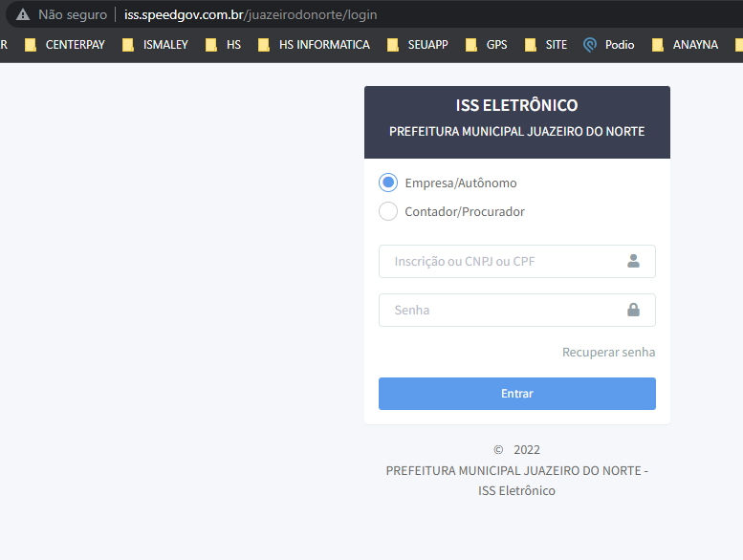Click the ISS Eletrônico footer text
The image size is (743, 560).
[517, 490]
